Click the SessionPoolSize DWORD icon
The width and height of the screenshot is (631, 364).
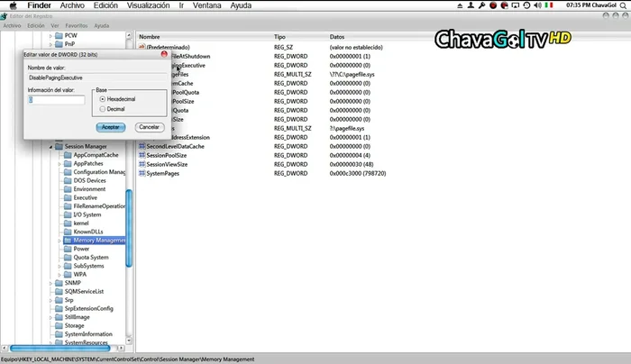click(x=142, y=155)
